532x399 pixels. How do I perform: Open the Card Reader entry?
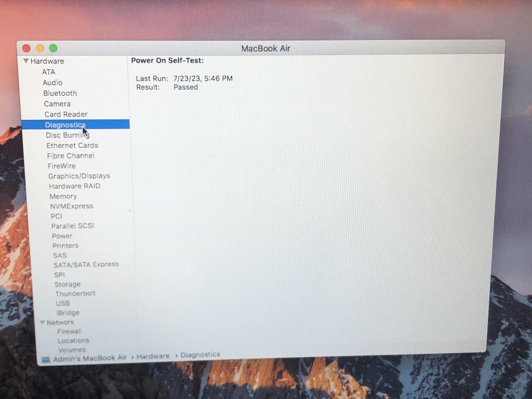click(x=66, y=115)
